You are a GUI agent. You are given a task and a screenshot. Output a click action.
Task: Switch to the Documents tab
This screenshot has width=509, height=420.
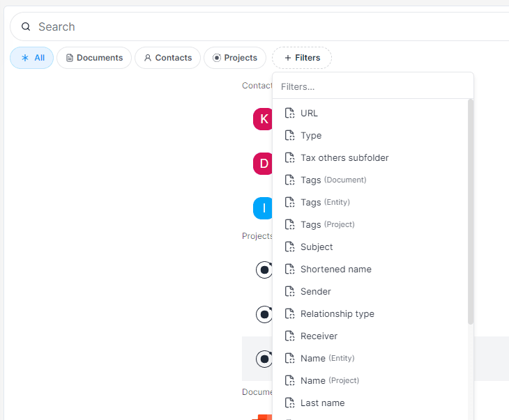pos(94,58)
